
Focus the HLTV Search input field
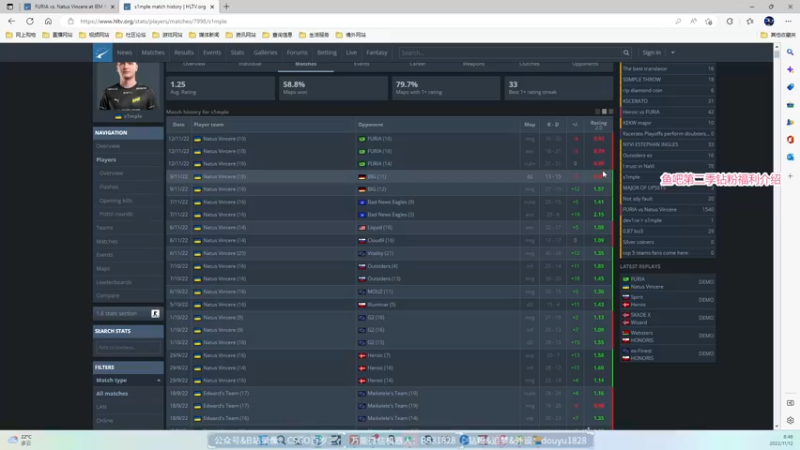(510, 53)
